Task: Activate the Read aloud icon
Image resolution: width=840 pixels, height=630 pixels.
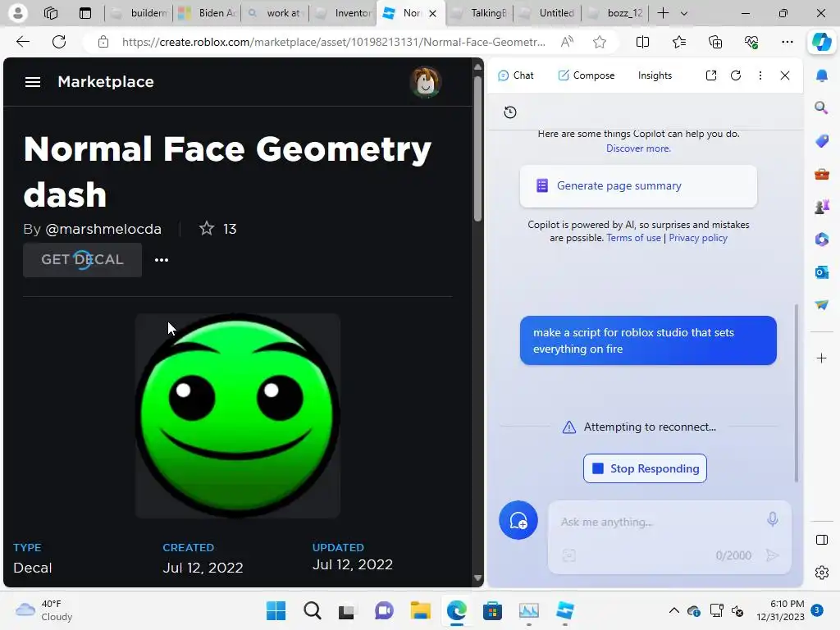Action: point(567,42)
